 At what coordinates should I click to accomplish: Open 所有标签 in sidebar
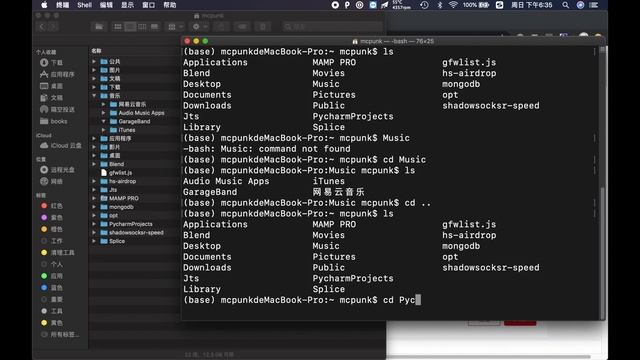pyautogui.click(x=60, y=335)
